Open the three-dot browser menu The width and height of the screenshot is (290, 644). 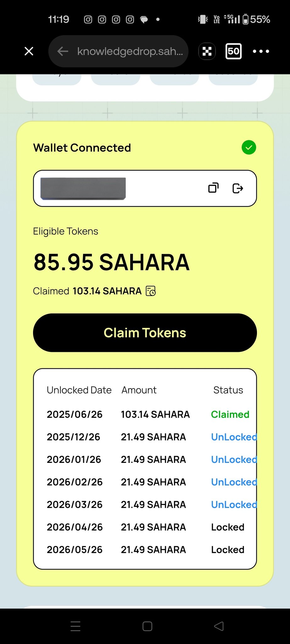click(261, 51)
